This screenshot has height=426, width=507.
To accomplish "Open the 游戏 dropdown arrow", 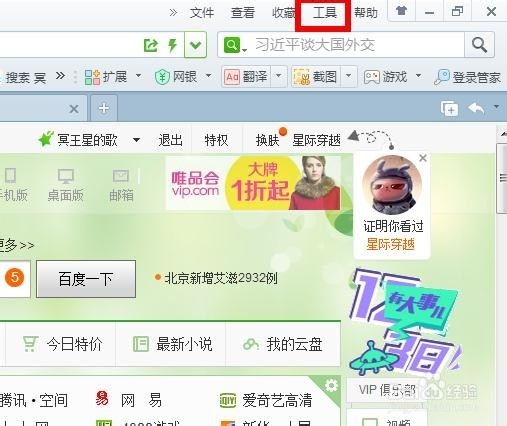I will coord(419,76).
